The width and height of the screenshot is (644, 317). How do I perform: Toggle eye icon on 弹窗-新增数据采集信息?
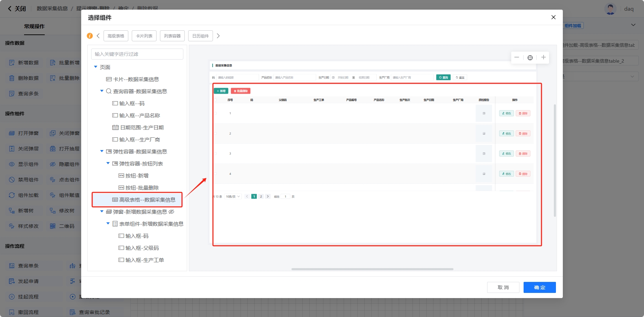click(x=171, y=212)
